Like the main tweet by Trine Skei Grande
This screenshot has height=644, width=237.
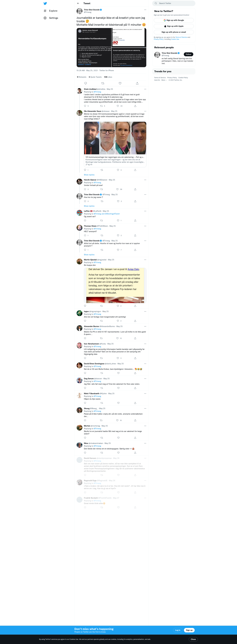[x=120, y=83]
